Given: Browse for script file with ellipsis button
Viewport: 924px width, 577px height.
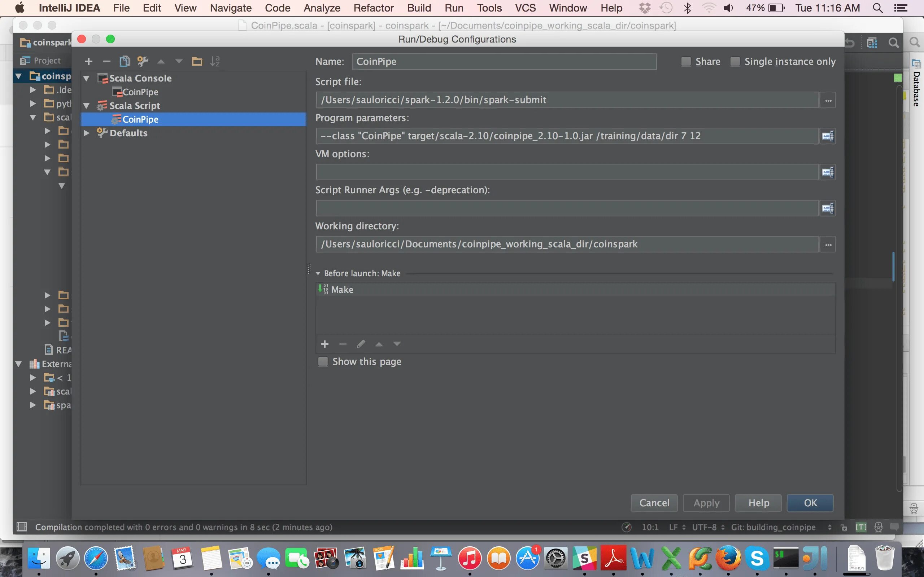Looking at the screenshot, I should [828, 100].
